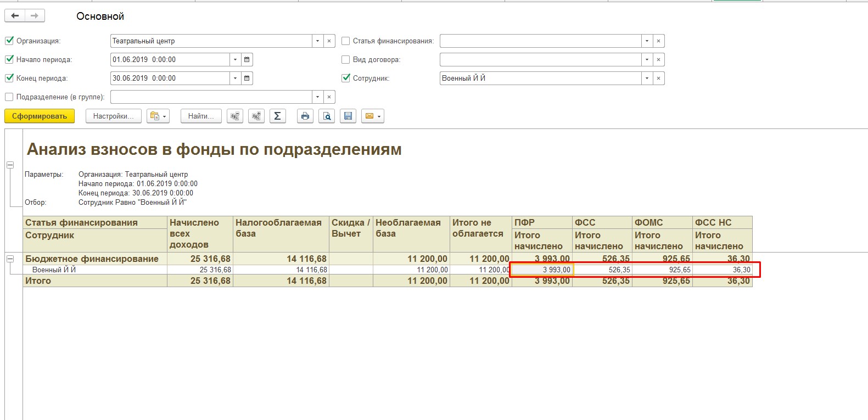This screenshot has width=868, height=420.
Task: Collapse the Бюджетное финансирование group
Action: tap(10, 259)
